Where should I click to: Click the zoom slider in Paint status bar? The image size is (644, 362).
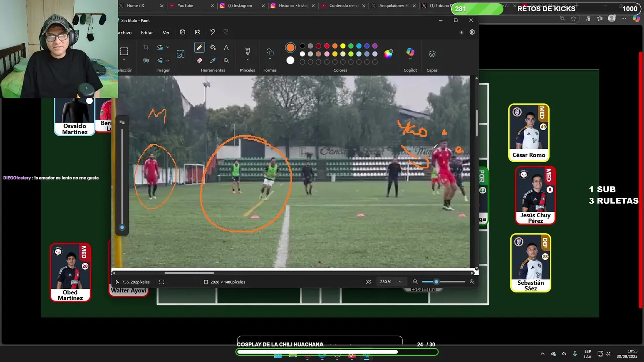point(443,282)
